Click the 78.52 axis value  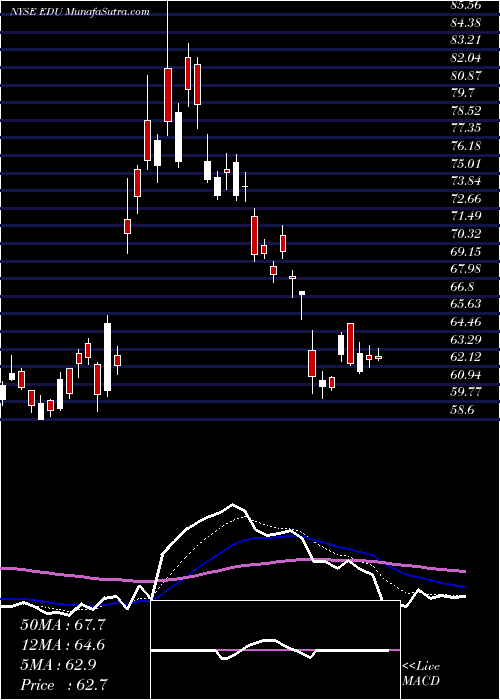(467, 111)
